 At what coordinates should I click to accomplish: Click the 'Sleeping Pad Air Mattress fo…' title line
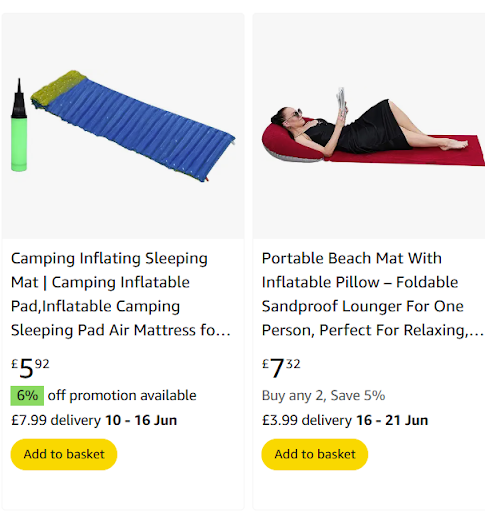tap(121, 330)
